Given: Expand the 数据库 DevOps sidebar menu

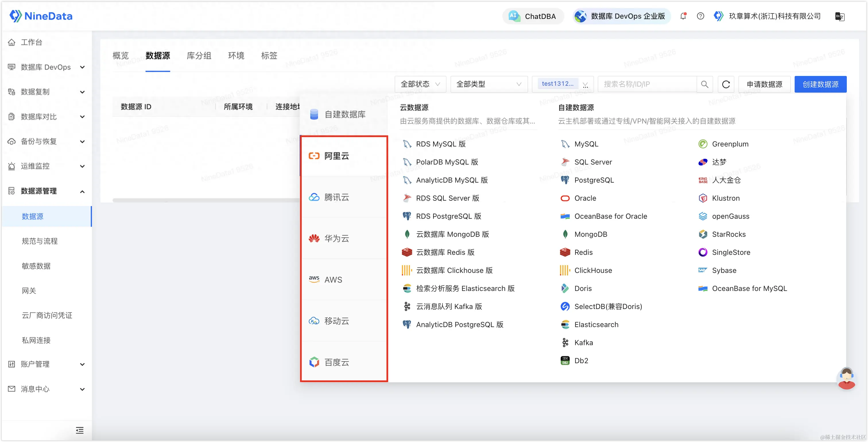Looking at the screenshot, I should tap(46, 67).
